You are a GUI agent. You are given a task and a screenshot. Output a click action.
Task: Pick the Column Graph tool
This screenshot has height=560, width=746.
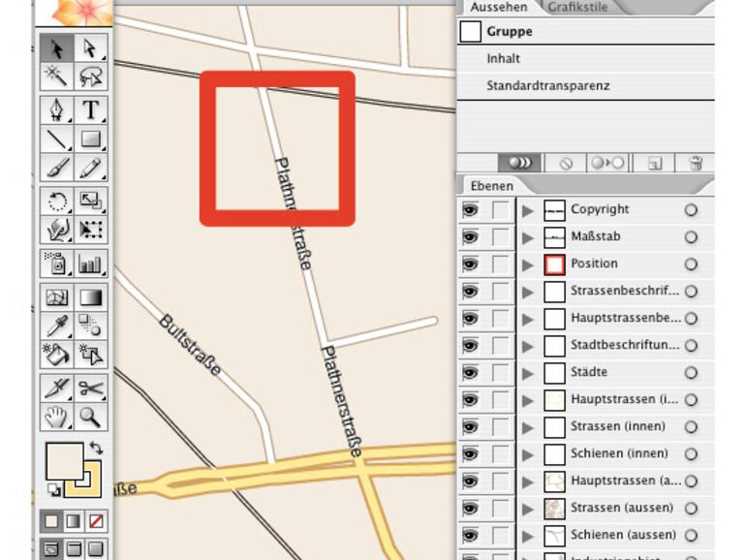91,264
